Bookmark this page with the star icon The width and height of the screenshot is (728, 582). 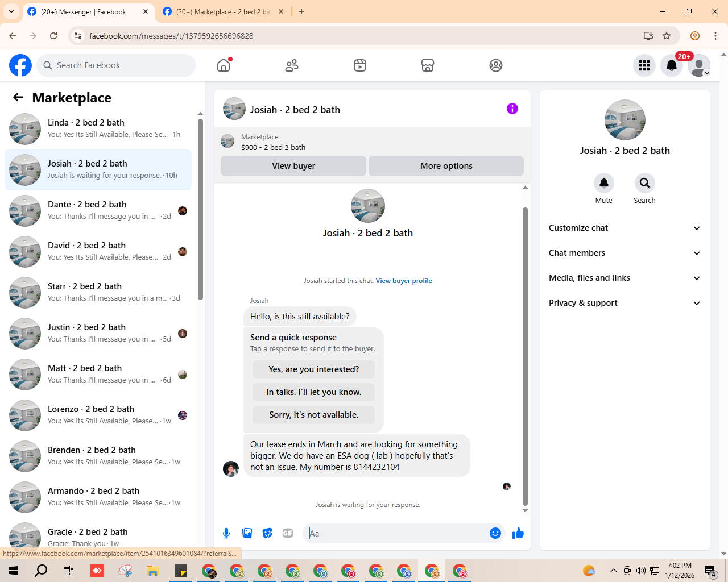(x=667, y=36)
